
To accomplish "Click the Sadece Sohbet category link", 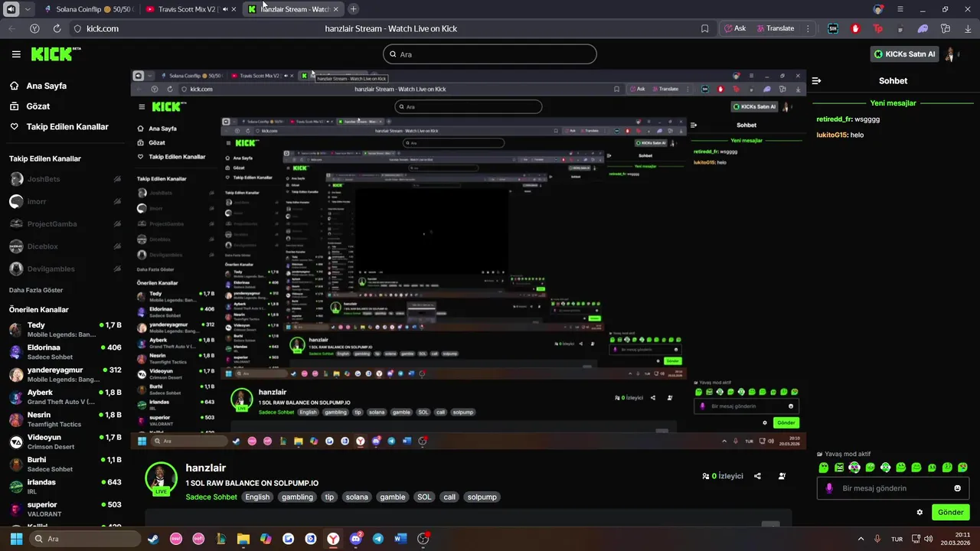I will tap(211, 497).
